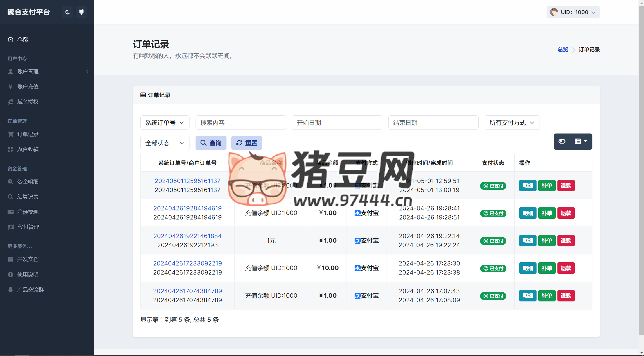Open order link 2024042619284194619
The width and height of the screenshot is (644, 356).
coord(187,208)
